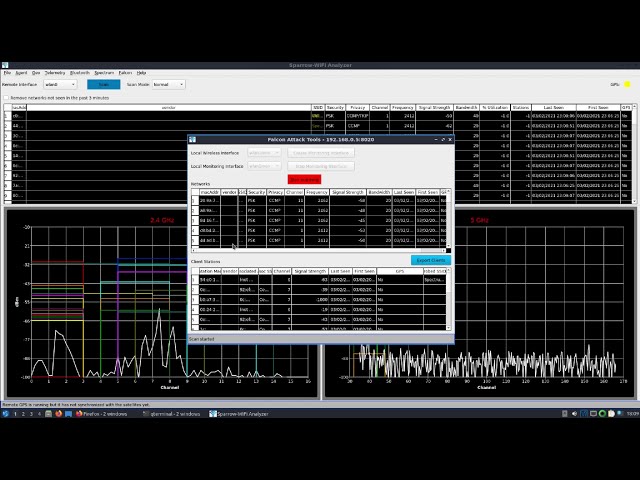Open the Help menu
The height and width of the screenshot is (480, 640).
141,73
